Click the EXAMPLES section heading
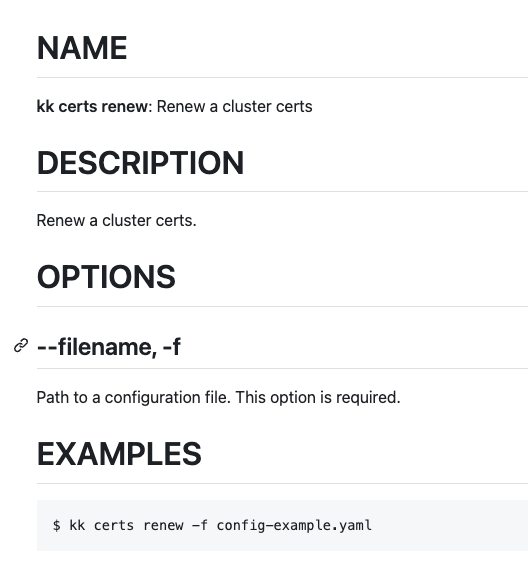The width and height of the screenshot is (528, 579). click(x=119, y=454)
